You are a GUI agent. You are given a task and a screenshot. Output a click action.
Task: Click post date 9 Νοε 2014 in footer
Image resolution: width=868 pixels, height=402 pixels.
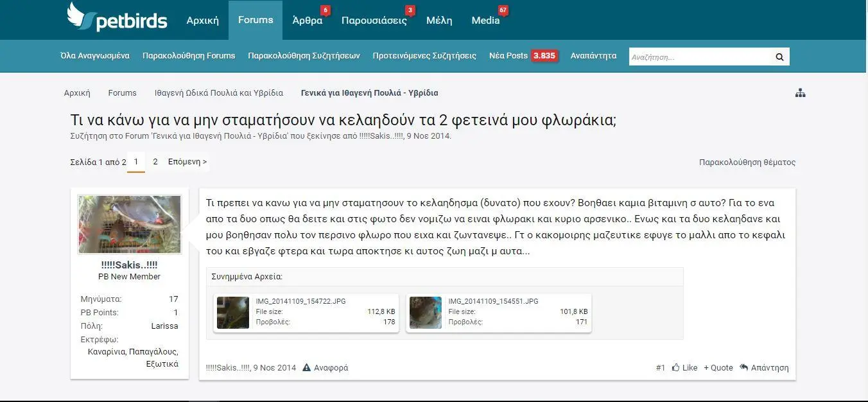(275, 368)
